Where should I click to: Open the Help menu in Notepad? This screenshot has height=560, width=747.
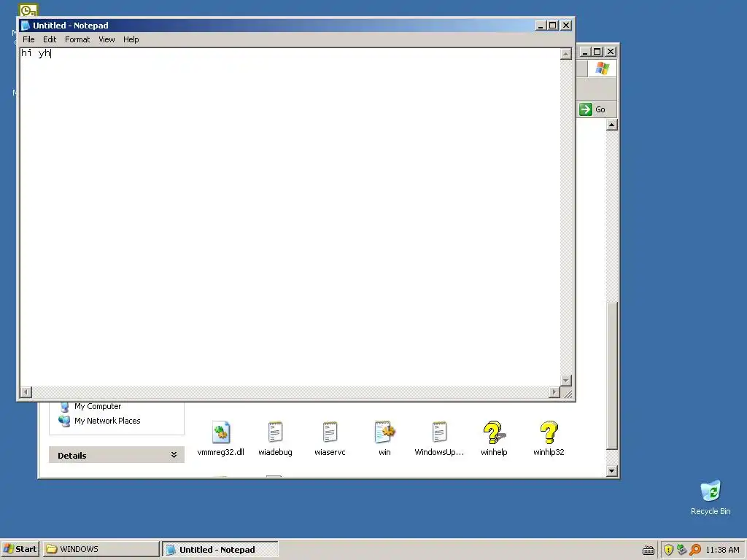click(x=131, y=39)
